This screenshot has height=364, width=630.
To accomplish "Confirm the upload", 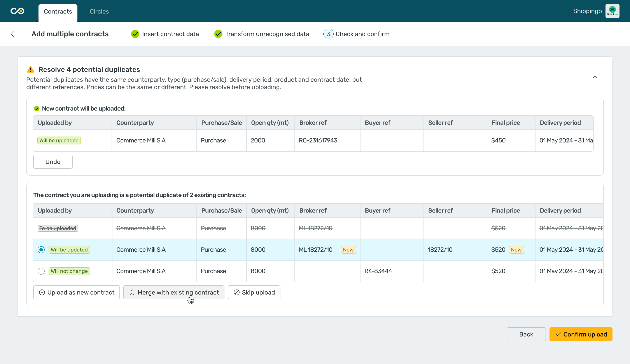I will [581, 334].
